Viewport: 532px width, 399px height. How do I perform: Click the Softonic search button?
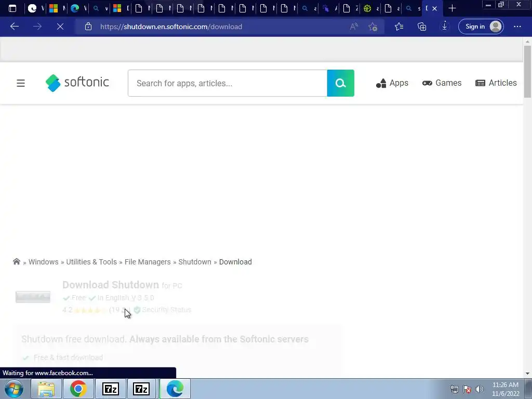point(341,83)
